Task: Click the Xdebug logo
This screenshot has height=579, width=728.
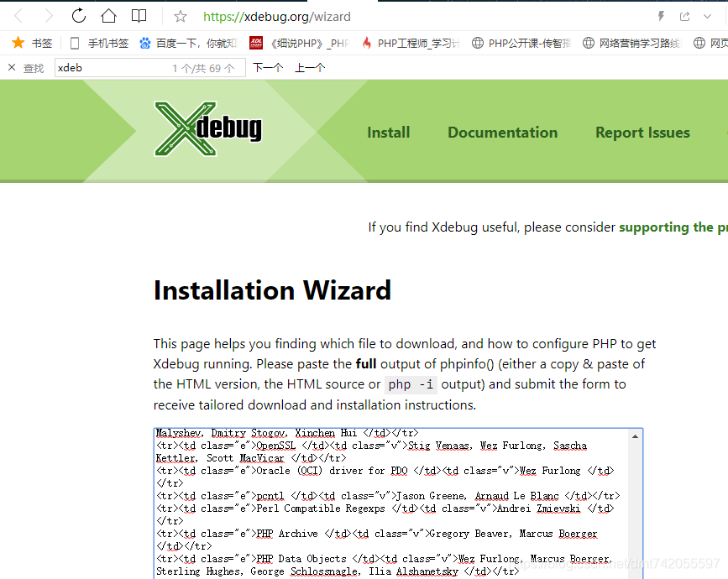Action: pos(208,129)
